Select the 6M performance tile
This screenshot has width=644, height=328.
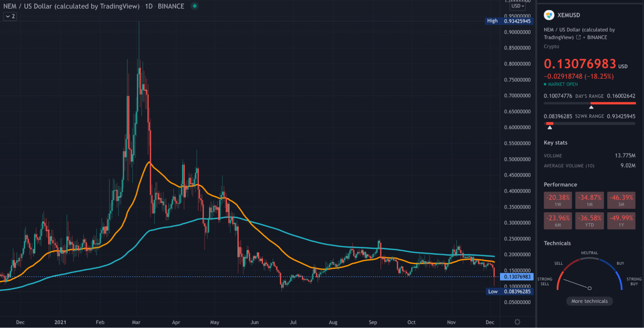558,221
